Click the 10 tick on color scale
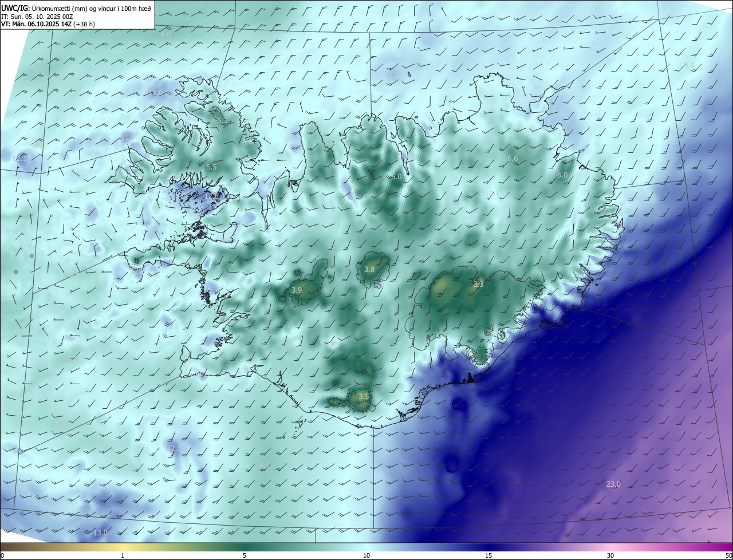 click(366, 555)
